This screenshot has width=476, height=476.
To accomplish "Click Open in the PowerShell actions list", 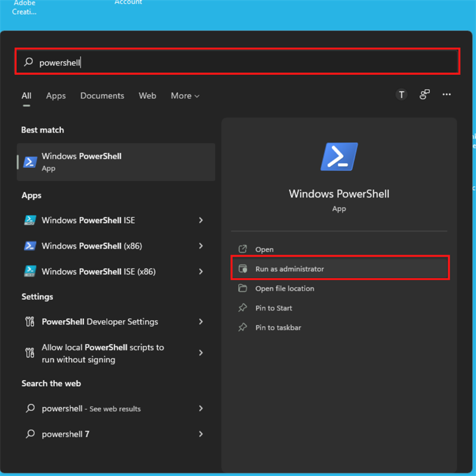I will point(339,249).
